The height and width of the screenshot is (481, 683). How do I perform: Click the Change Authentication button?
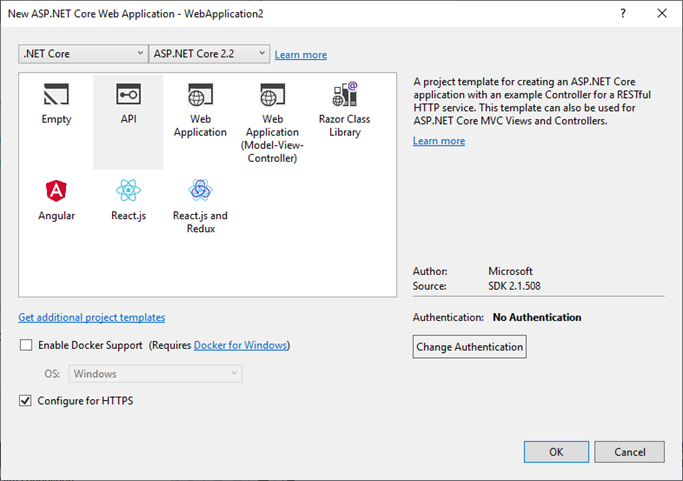point(469,347)
